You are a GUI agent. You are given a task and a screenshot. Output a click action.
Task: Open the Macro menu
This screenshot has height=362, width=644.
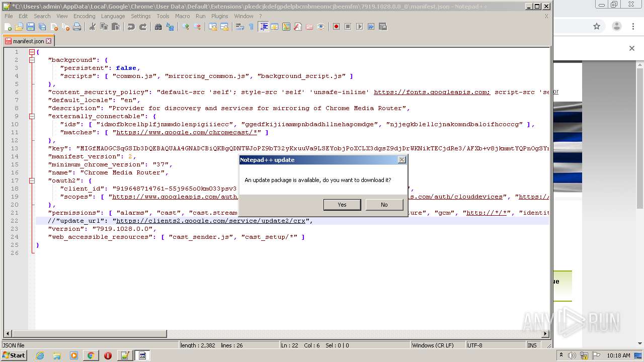[182, 16]
